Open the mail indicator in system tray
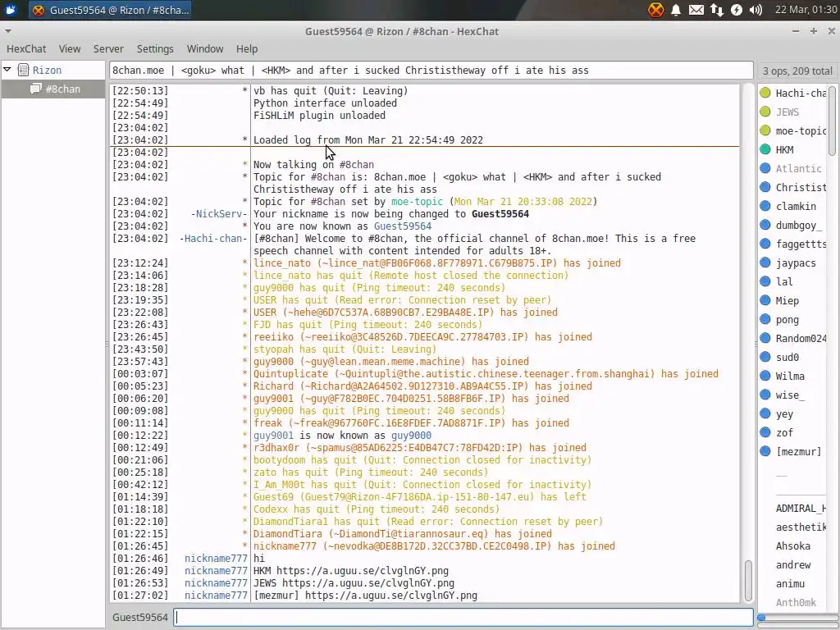This screenshot has height=630, width=840. (x=696, y=10)
